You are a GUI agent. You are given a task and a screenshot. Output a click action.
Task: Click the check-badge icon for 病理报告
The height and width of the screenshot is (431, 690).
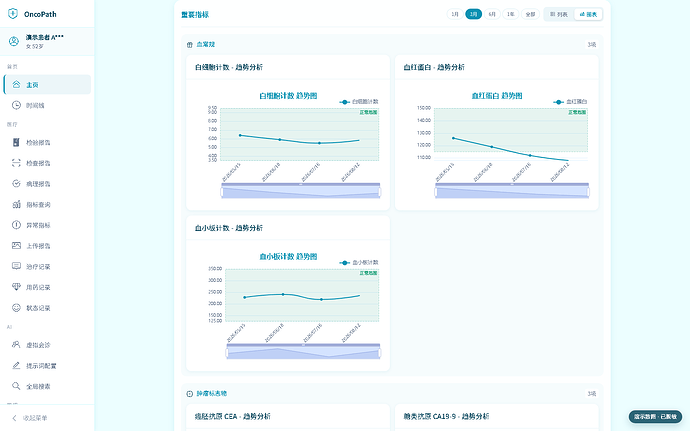16,184
